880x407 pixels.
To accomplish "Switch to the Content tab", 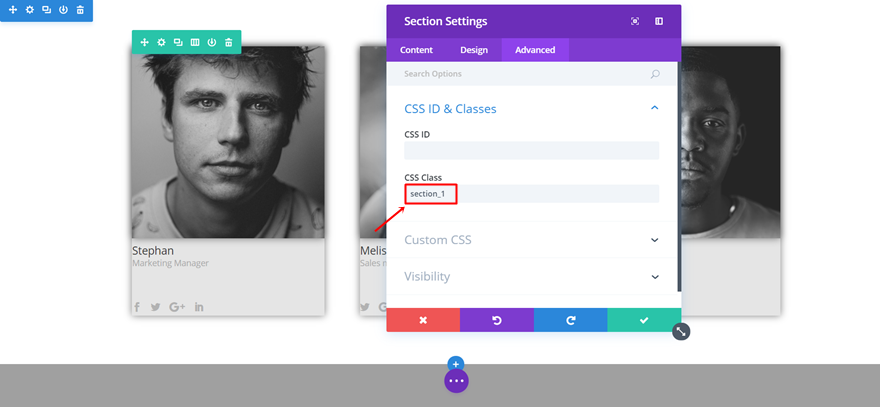I will 416,50.
